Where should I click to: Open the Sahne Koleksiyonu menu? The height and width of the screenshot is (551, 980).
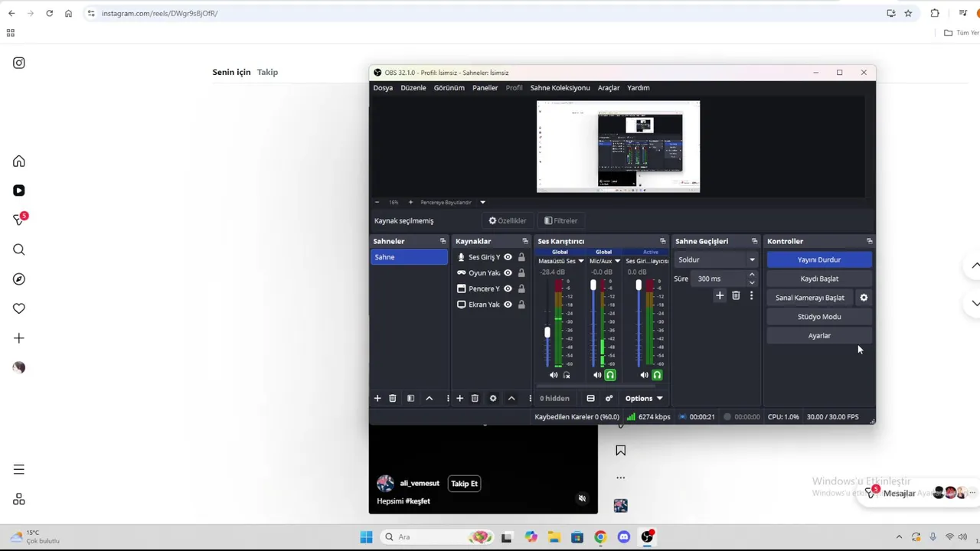(560, 88)
